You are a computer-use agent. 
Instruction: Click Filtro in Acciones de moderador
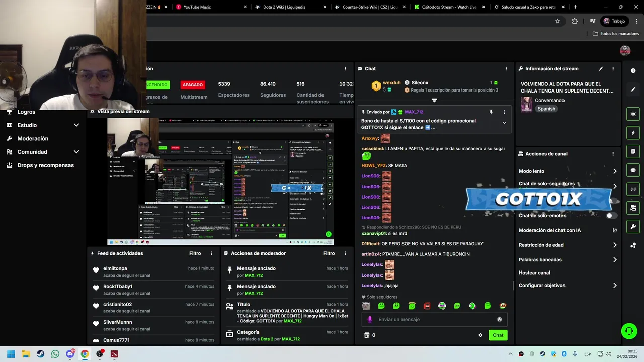(x=329, y=253)
